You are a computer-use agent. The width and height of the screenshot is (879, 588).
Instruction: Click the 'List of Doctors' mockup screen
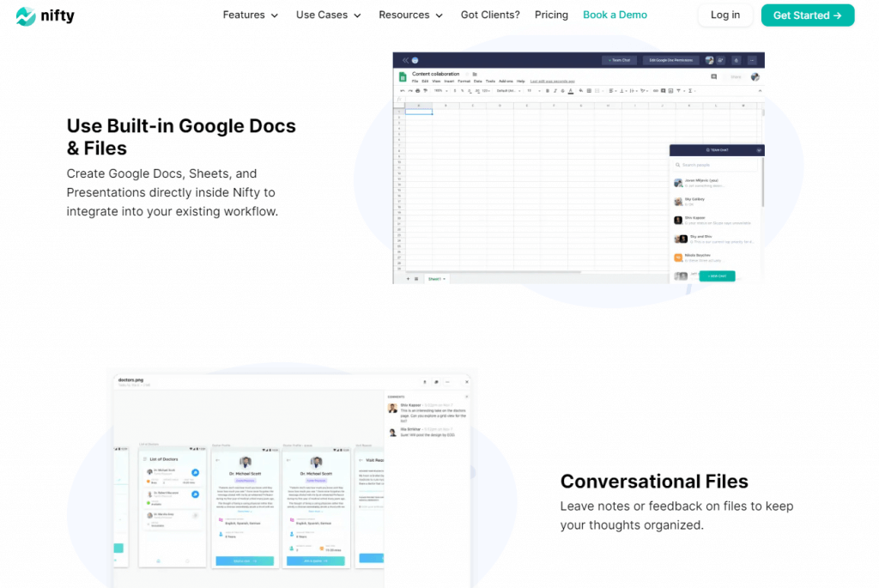coord(173,509)
